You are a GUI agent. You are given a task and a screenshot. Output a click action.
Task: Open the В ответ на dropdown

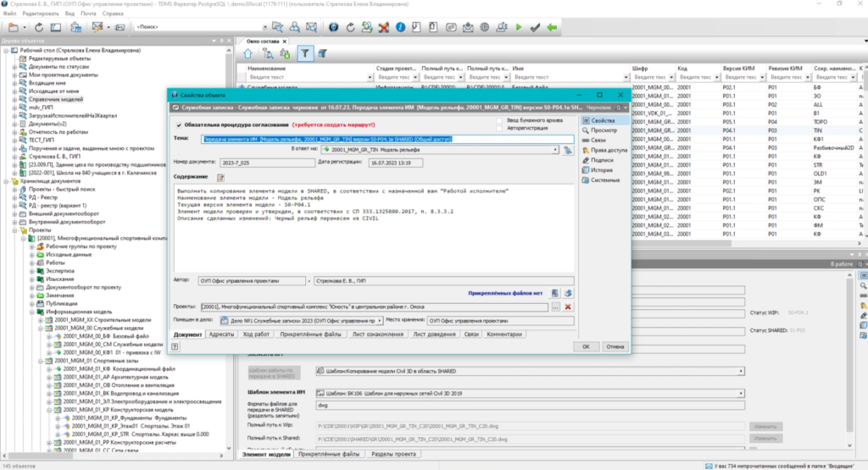click(555, 149)
